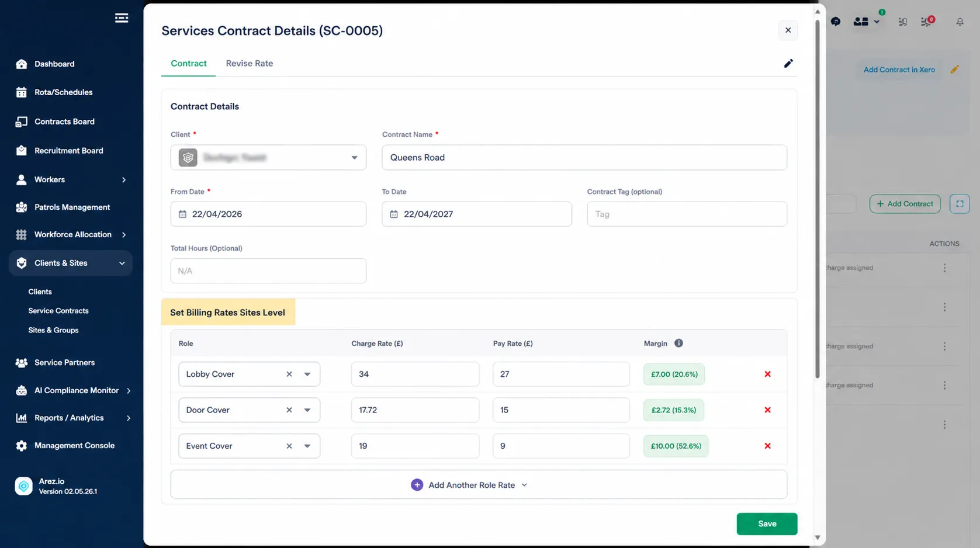This screenshot has height=548, width=980.
Task: Click the hamburger menu icon in sidebar
Action: [122, 18]
